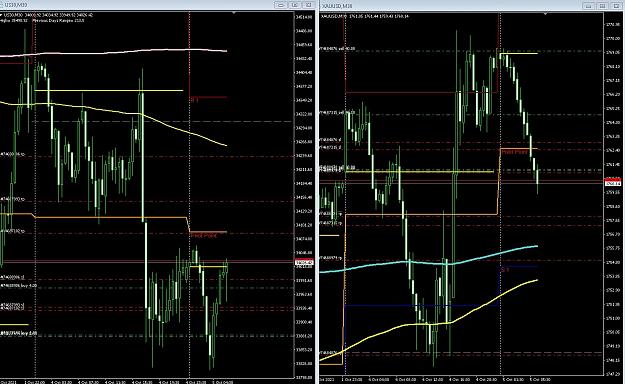
Task: Minimize the XAUUSD,M30 chart window
Action: click(589, 6)
